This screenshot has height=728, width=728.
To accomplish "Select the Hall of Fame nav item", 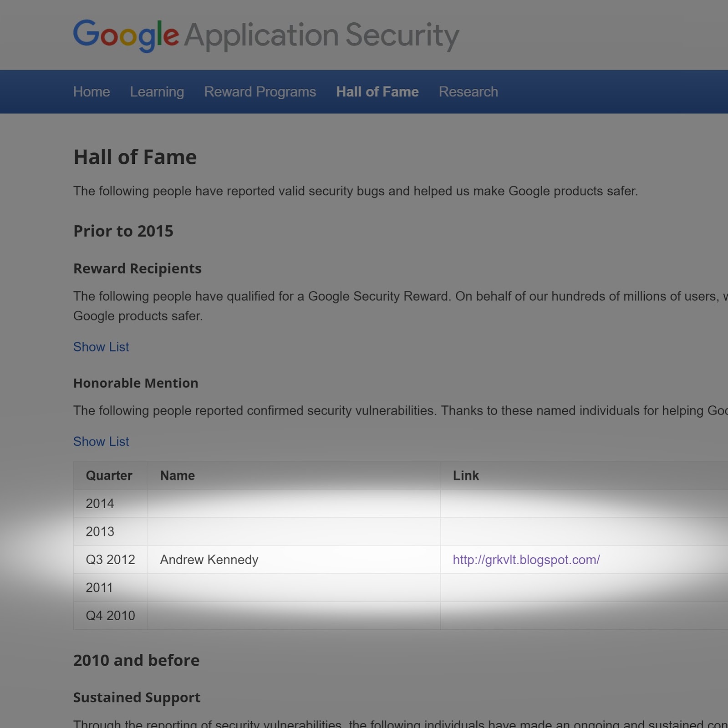I will click(377, 92).
